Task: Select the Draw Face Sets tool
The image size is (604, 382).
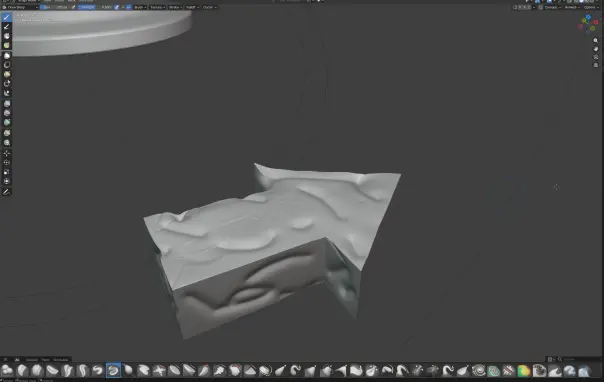Action: (x=7, y=45)
